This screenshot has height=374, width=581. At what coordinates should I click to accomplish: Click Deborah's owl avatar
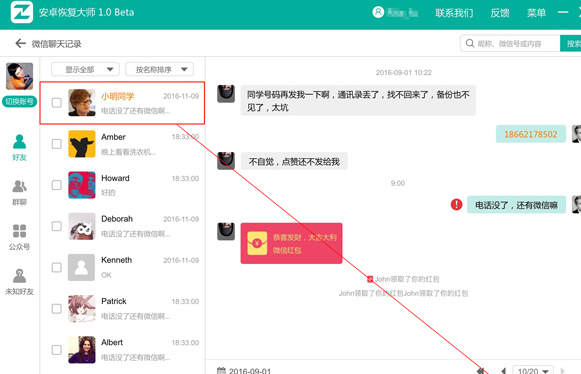[82, 226]
